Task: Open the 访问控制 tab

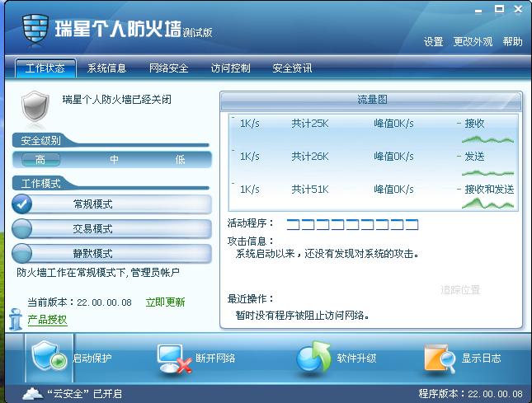Action: (230, 68)
